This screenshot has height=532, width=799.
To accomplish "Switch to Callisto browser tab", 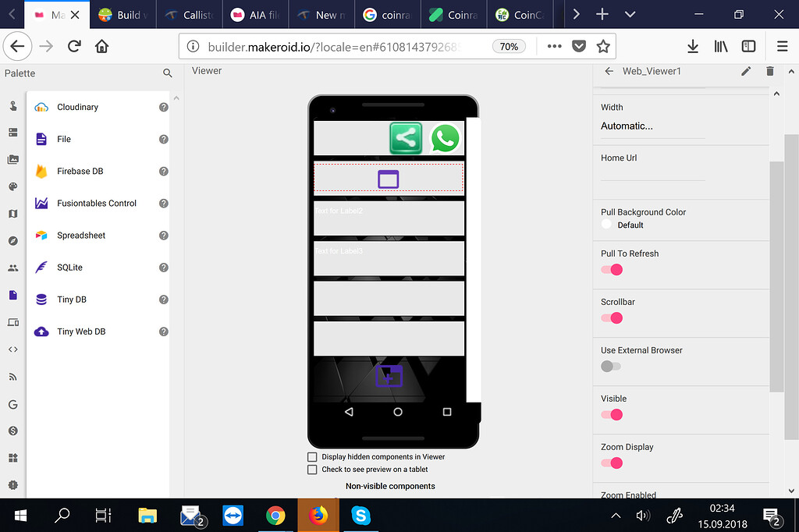I will (x=189, y=15).
